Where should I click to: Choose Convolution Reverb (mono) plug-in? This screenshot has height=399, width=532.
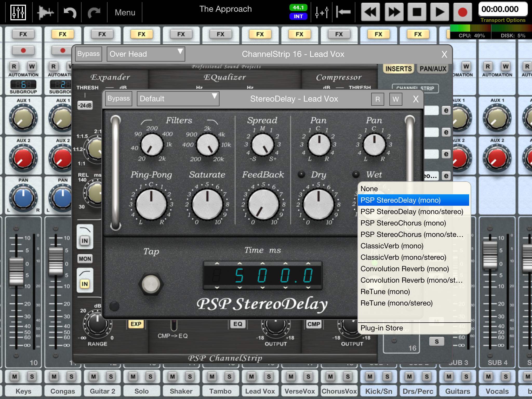[x=414, y=269]
